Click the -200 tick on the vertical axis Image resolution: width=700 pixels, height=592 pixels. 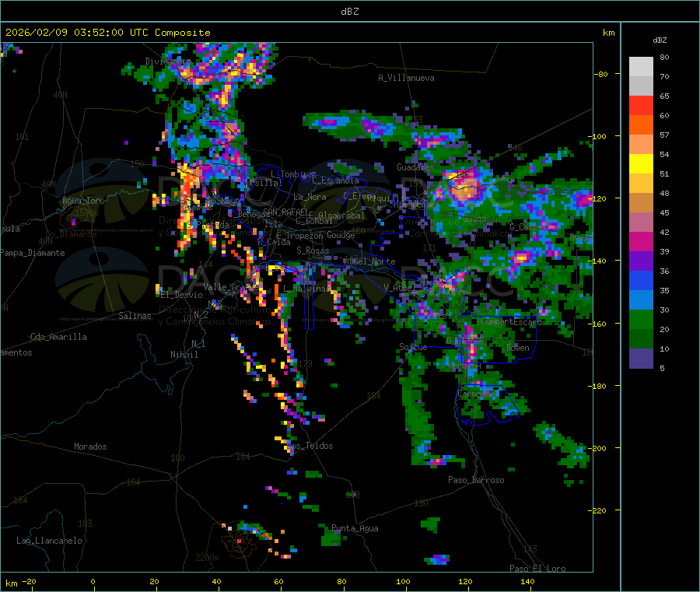pos(599,448)
